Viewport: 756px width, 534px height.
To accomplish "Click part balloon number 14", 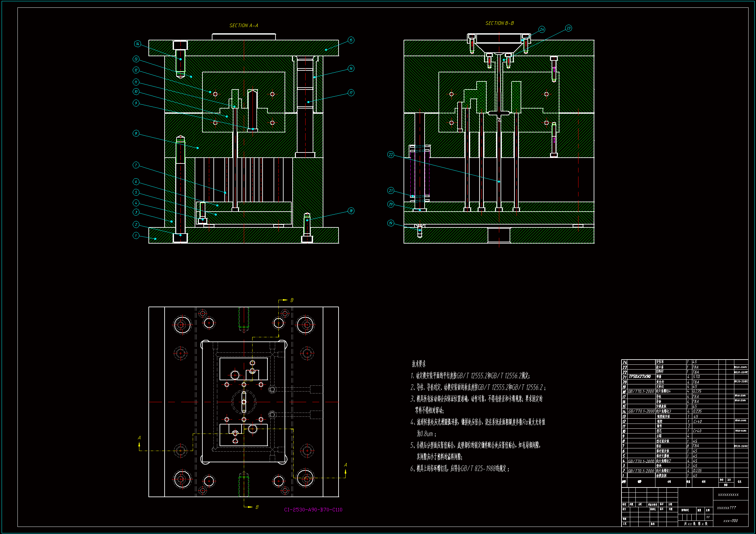I will (x=138, y=44).
